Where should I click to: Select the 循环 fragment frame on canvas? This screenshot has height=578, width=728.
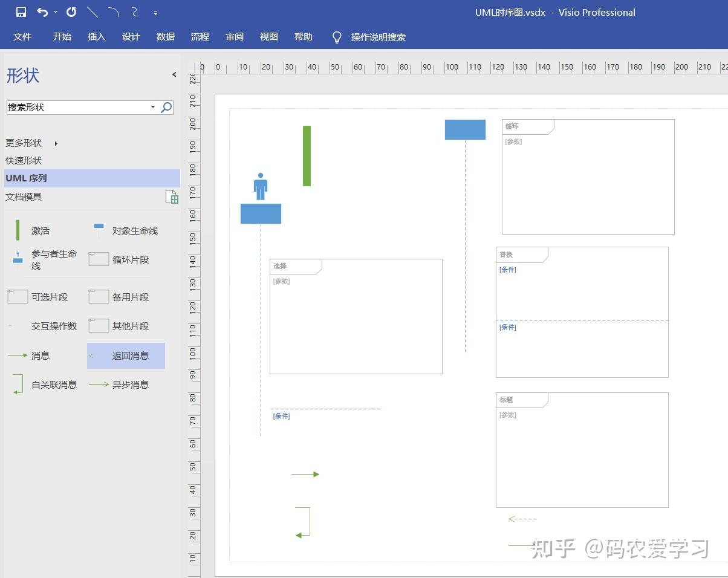pyautogui.click(x=588, y=177)
